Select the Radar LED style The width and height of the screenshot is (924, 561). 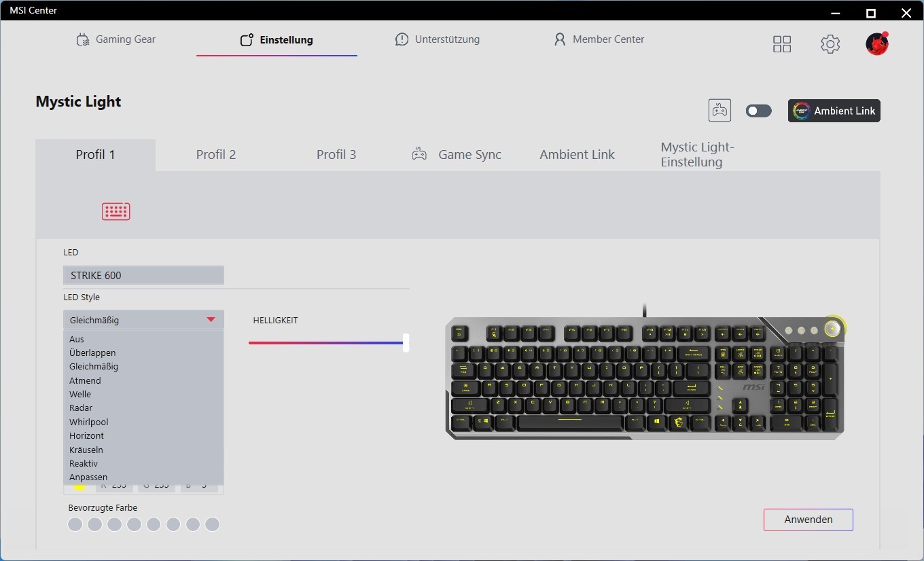tap(143, 408)
